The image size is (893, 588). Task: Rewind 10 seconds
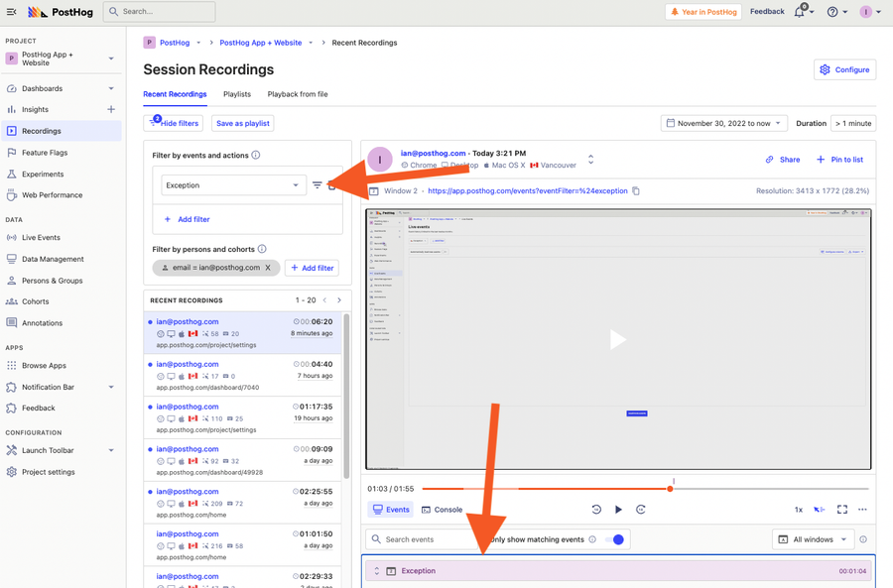click(x=596, y=510)
